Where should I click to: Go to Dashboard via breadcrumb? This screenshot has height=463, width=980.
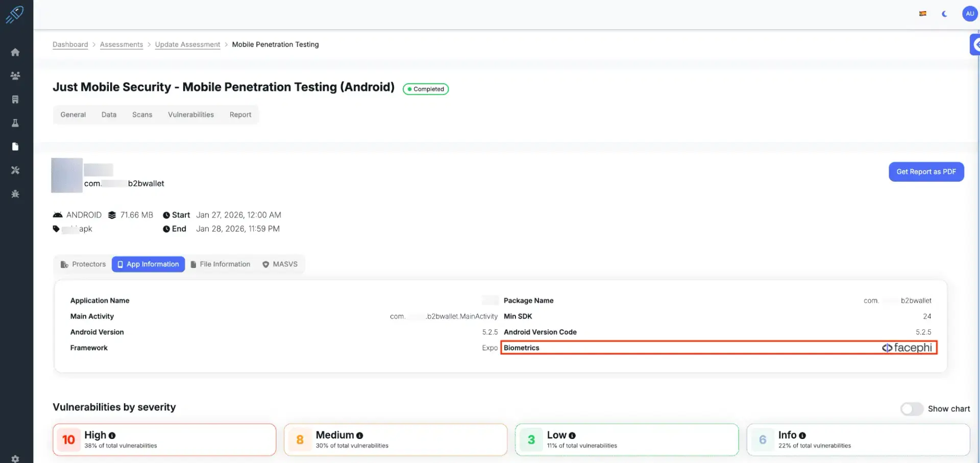(70, 45)
